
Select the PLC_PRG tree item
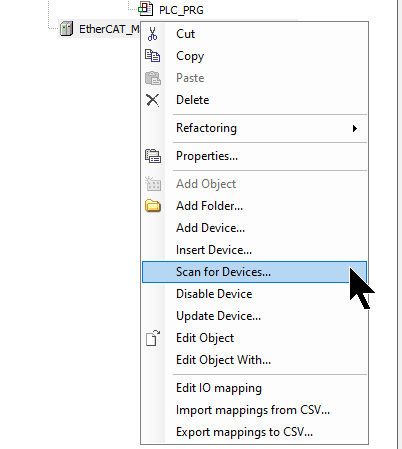[x=181, y=10]
